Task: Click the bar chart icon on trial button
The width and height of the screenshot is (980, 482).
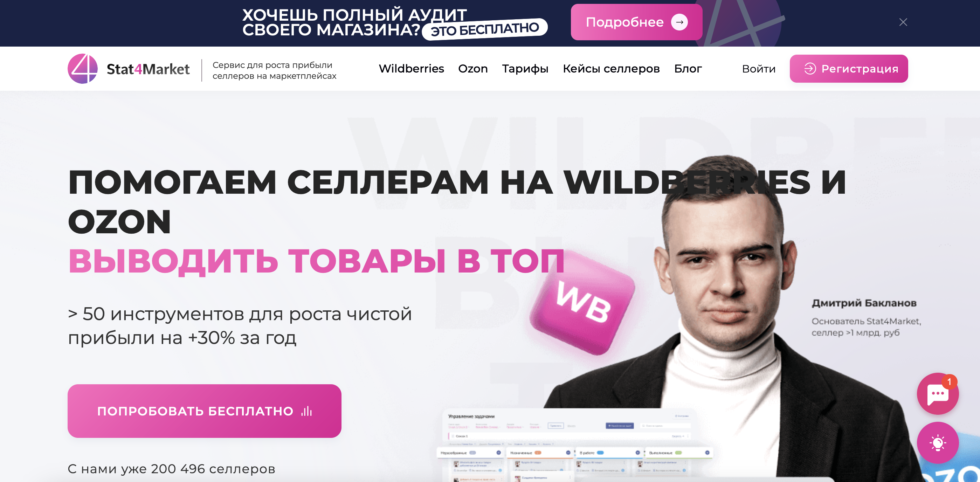Action: [x=306, y=411]
